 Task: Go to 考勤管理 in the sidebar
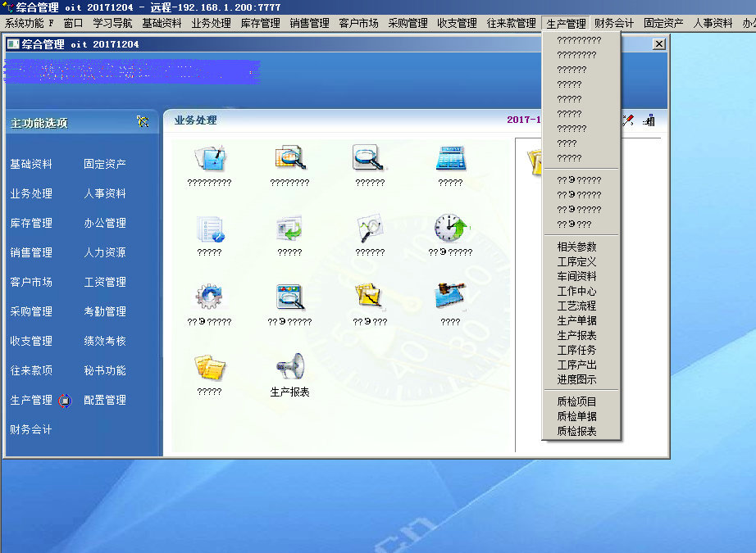click(105, 311)
